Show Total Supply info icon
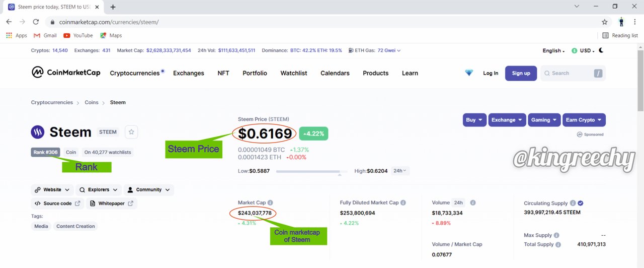Image resolution: width=644 pixels, height=268 pixels. [558, 244]
